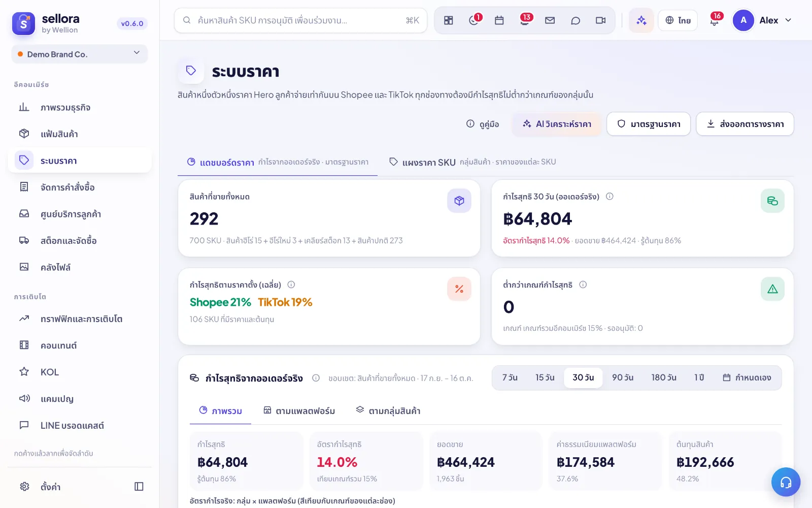This screenshot has width=812, height=508.
Task: Click info icon next to กำไรสุทธิตามราคาตั้ง
Action: click(x=291, y=285)
